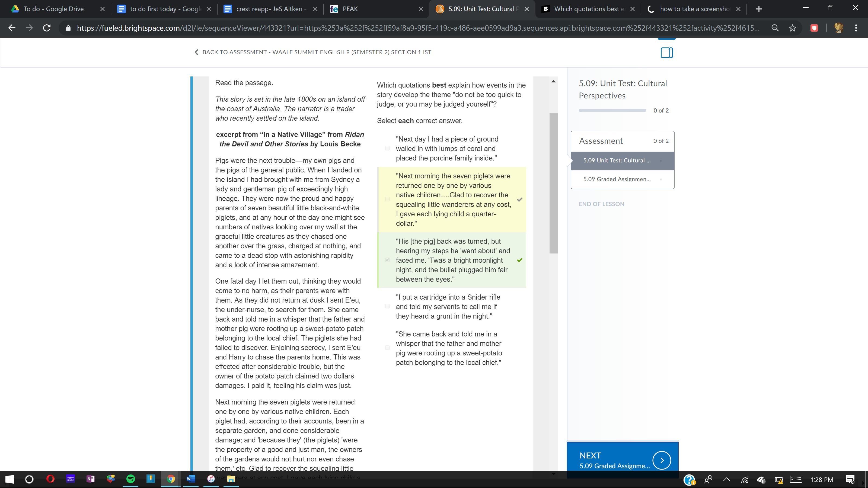Check the "She came back and told me" answer
868x488 pixels.
point(387,348)
